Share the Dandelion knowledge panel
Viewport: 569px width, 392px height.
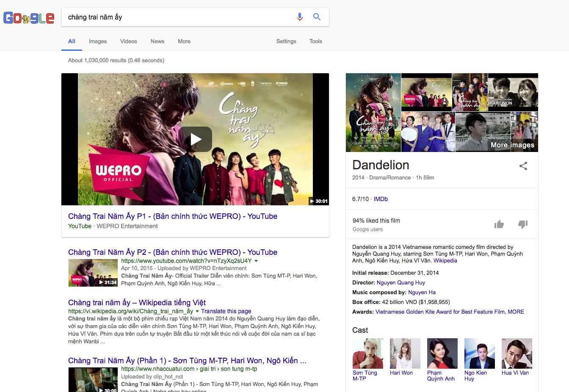click(523, 166)
